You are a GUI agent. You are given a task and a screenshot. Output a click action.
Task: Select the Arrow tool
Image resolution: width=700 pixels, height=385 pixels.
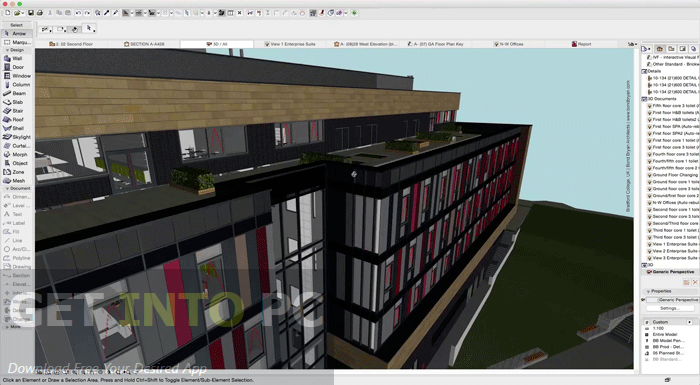[x=17, y=33]
